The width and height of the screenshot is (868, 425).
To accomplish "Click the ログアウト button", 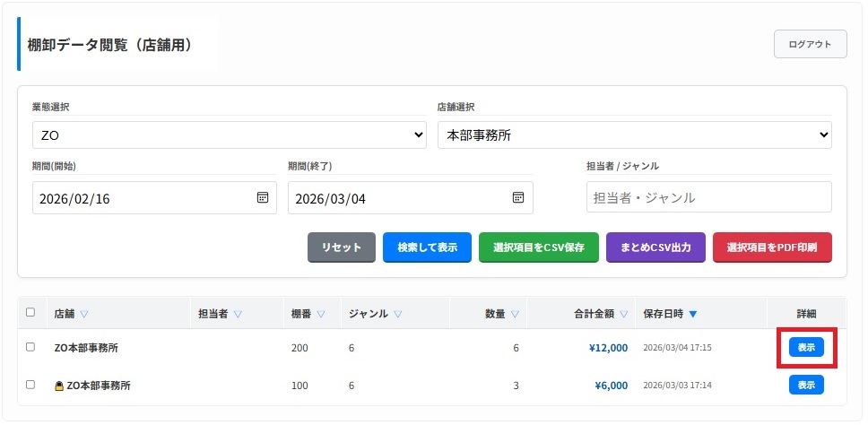I will pos(810,44).
